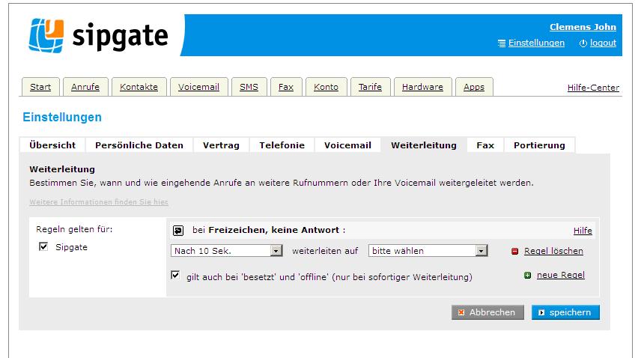Click the red minus icon for Regel löschen
This screenshot has width=644, height=358.
pyautogui.click(x=514, y=252)
